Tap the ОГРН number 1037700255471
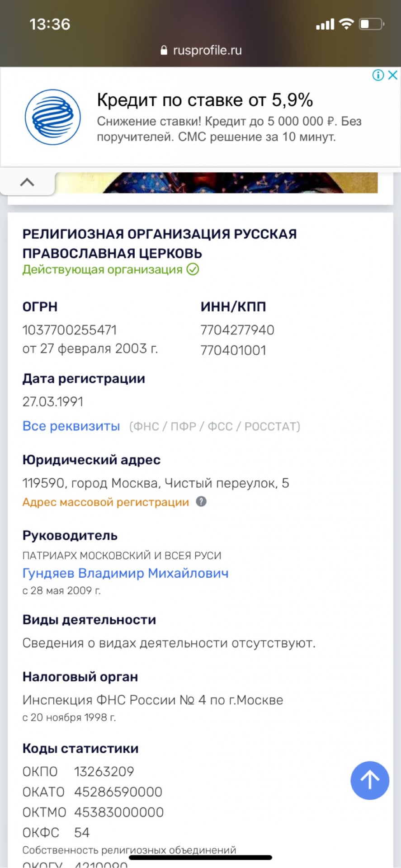 [x=70, y=330]
